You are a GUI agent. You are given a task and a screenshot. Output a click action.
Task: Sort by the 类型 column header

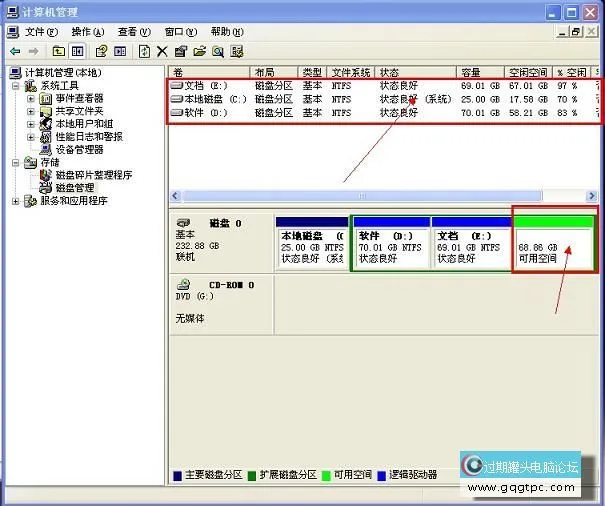313,72
